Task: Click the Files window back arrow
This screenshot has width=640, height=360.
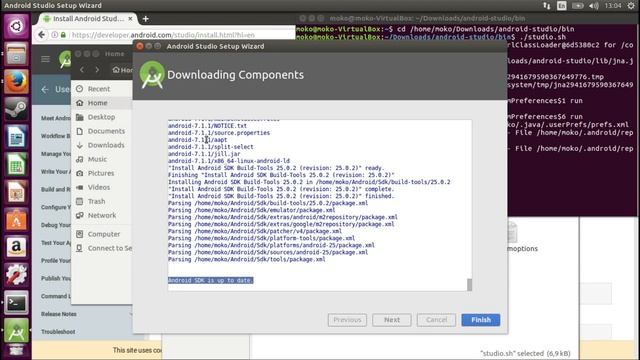Action: pos(82,70)
